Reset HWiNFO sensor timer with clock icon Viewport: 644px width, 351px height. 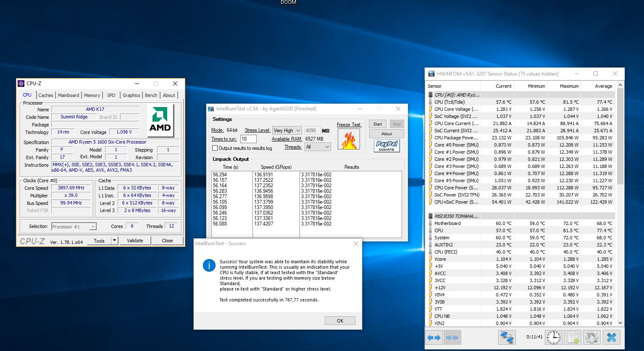(554, 337)
